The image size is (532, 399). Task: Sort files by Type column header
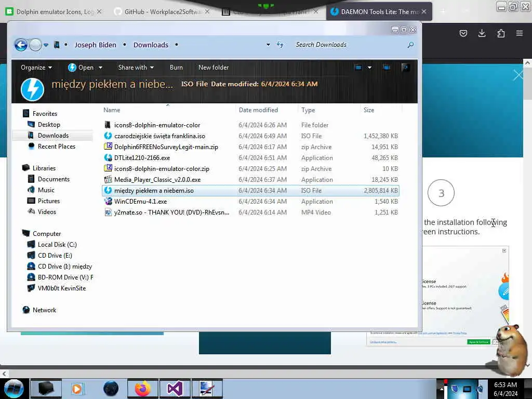click(x=308, y=110)
